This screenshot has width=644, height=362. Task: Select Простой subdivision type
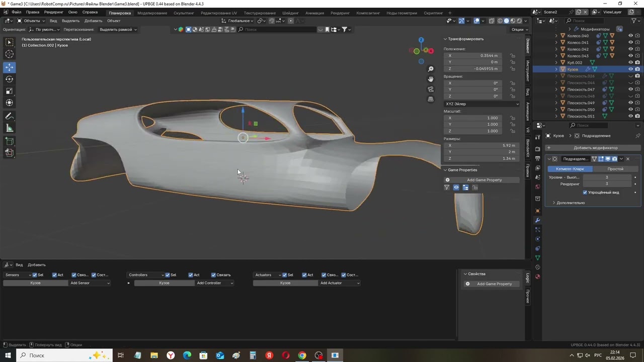click(615, 169)
